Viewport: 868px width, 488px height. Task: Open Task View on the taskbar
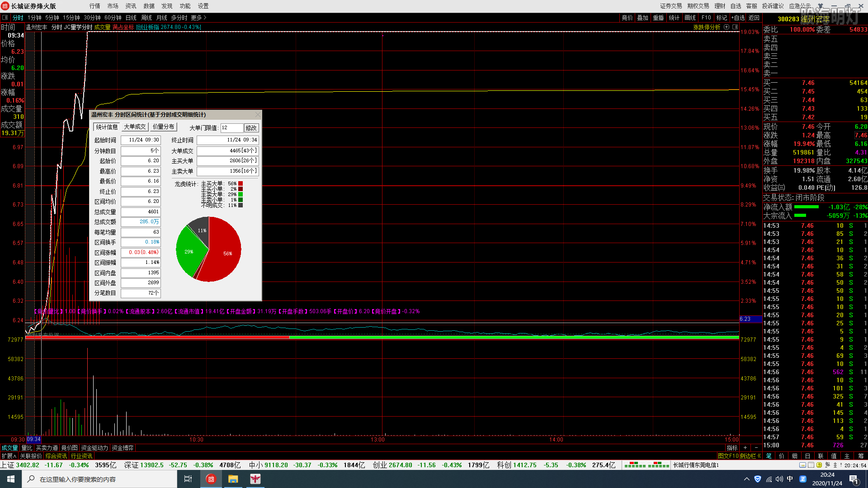[188, 479]
